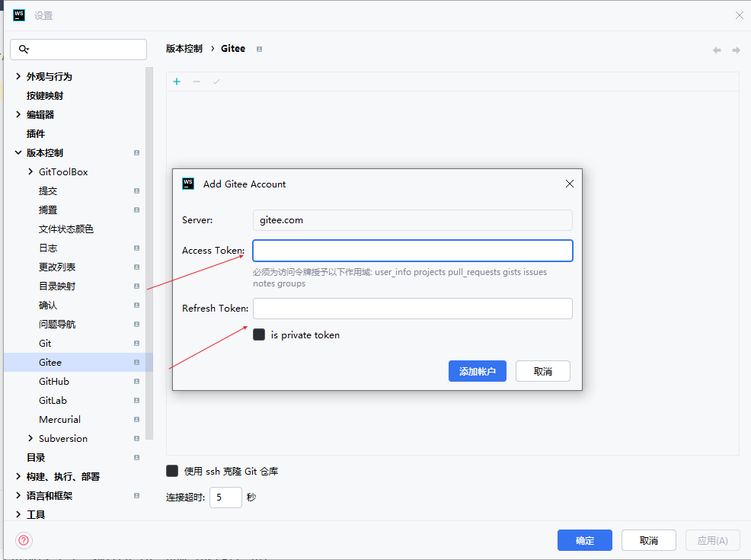Click project icon beside Subversion row
751x560 pixels.
(x=136, y=439)
